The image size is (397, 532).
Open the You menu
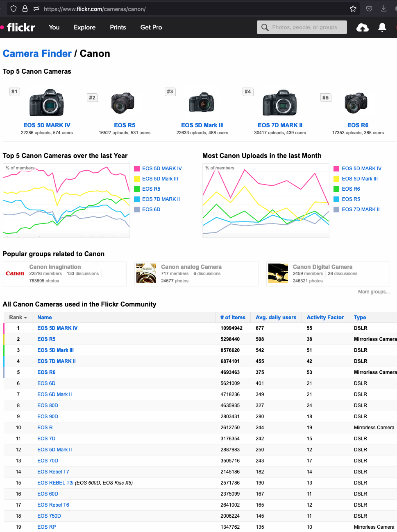pyautogui.click(x=54, y=27)
